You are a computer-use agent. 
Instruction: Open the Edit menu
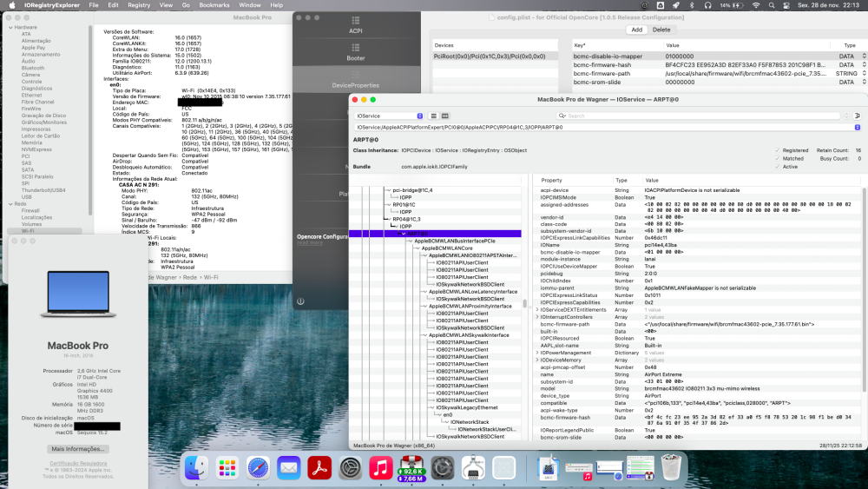tap(113, 5)
